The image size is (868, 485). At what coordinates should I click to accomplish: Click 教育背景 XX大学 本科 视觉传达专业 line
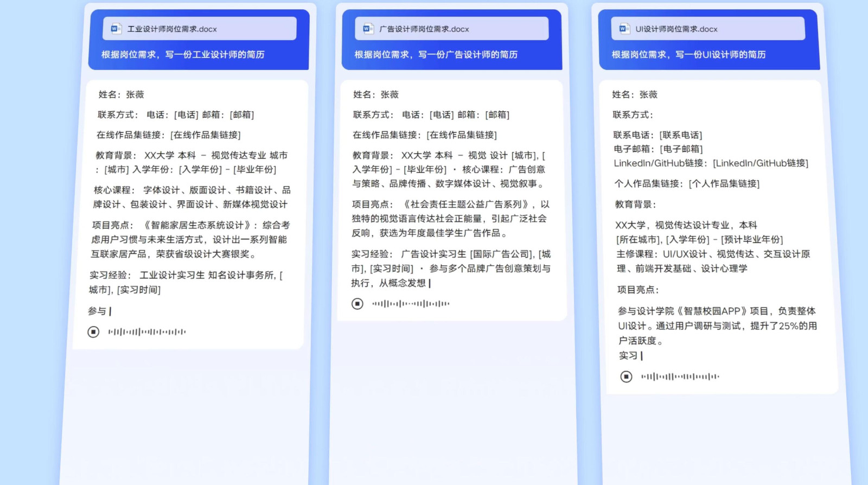[x=192, y=162]
